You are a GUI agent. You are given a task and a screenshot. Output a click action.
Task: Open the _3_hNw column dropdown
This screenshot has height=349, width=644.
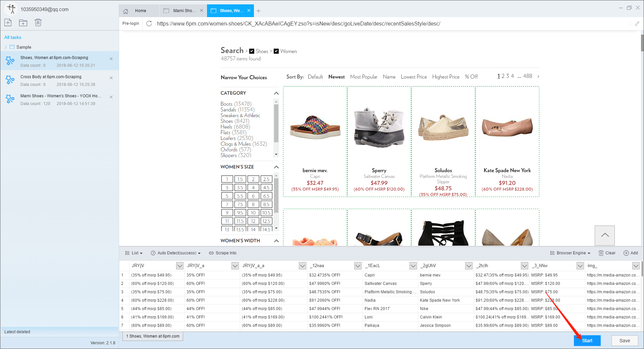(580, 266)
